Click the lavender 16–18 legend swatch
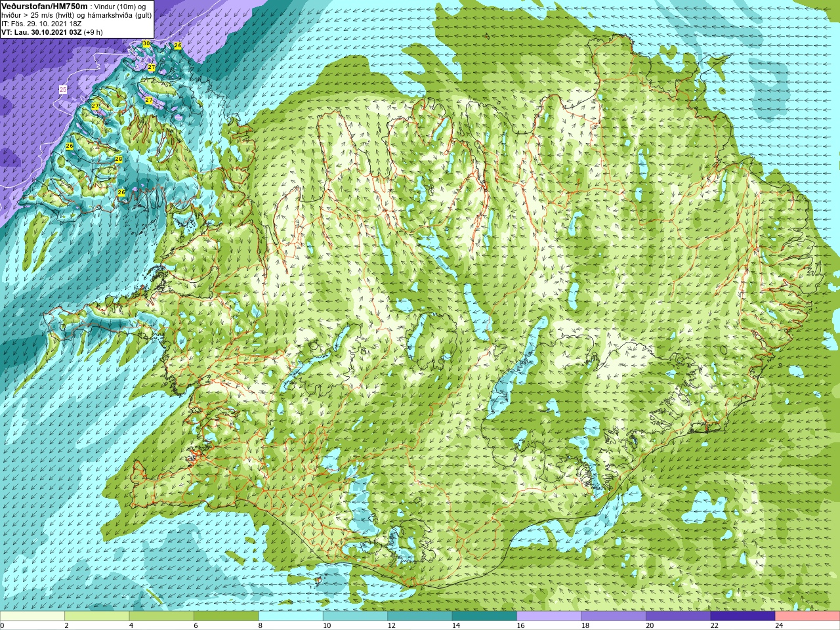840x630 pixels. [x=549, y=616]
